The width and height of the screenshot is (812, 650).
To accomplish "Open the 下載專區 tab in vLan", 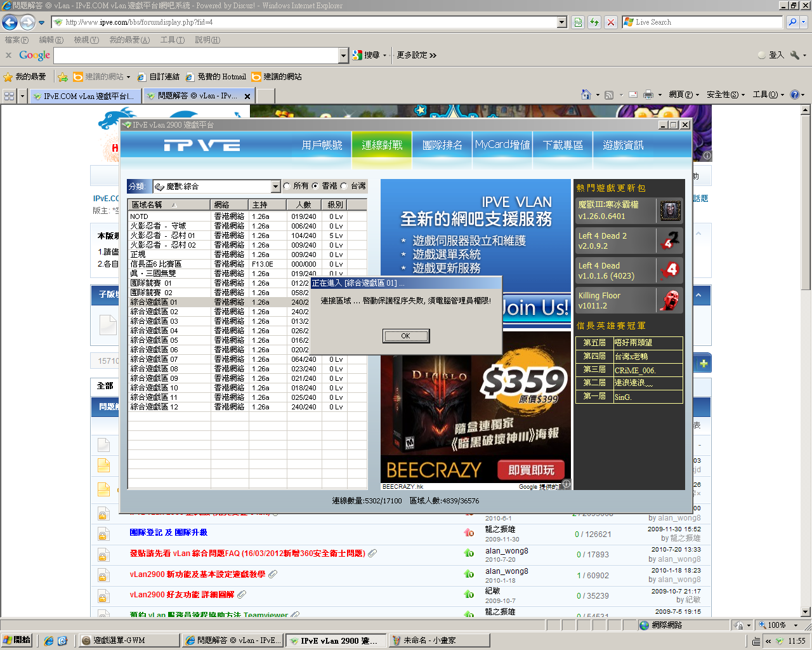I will click(x=563, y=145).
